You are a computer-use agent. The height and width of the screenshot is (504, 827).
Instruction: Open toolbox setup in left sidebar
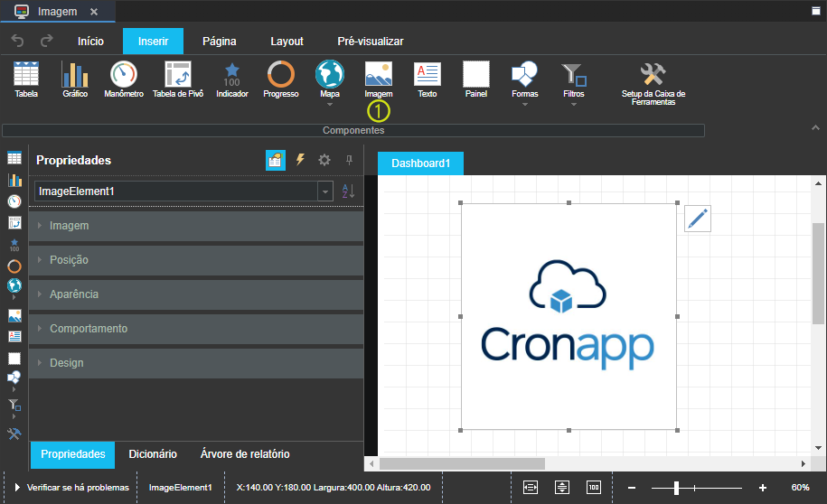tap(14, 434)
